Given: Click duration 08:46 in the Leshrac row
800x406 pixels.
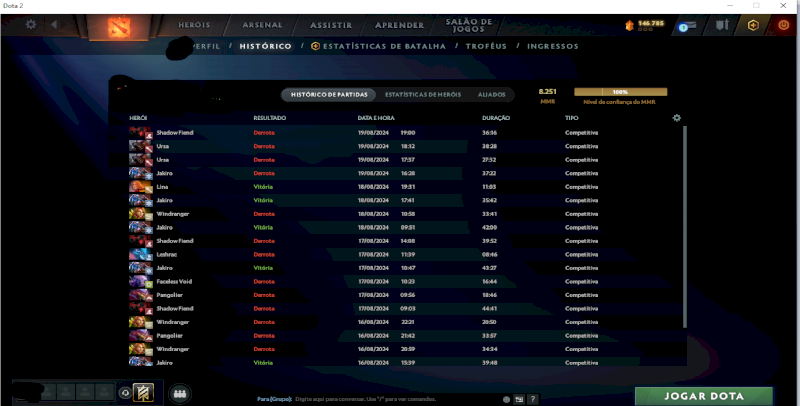Looking at the screenshot, I should click(x=489, y=255).
